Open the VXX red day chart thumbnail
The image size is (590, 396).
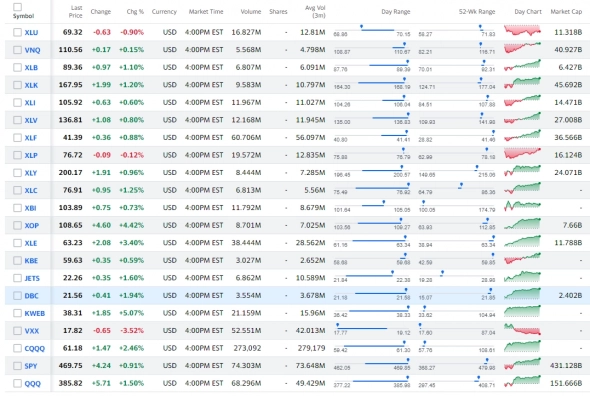[x=523, y=329]
